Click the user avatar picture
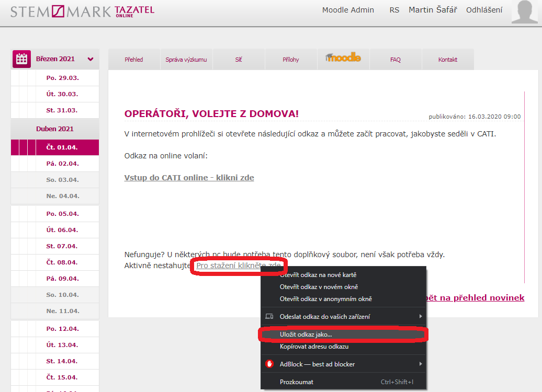 pyautogui.click(x=524, y=13)
